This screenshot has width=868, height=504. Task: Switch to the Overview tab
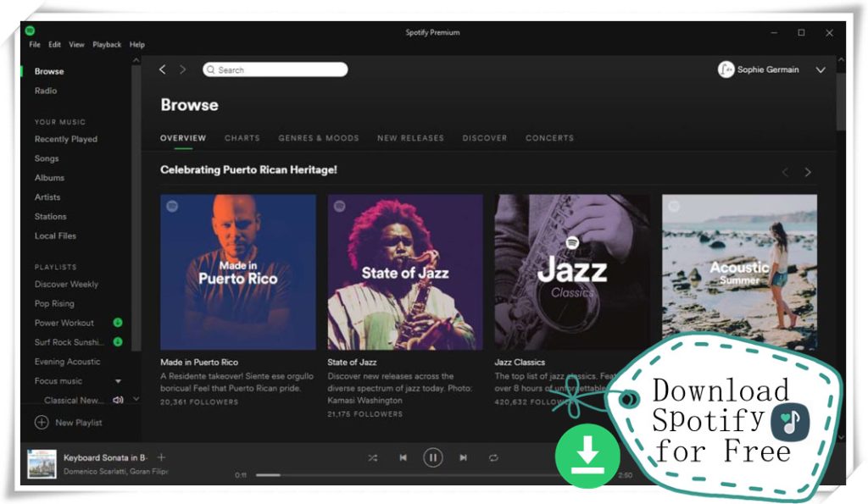(x=183, y=138)
